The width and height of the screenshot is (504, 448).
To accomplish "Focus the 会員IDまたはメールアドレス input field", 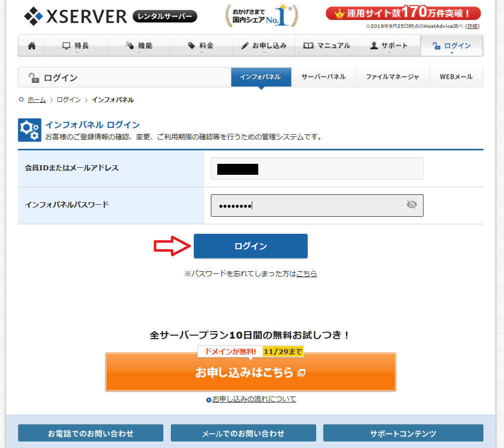I will tap(317, 168).
